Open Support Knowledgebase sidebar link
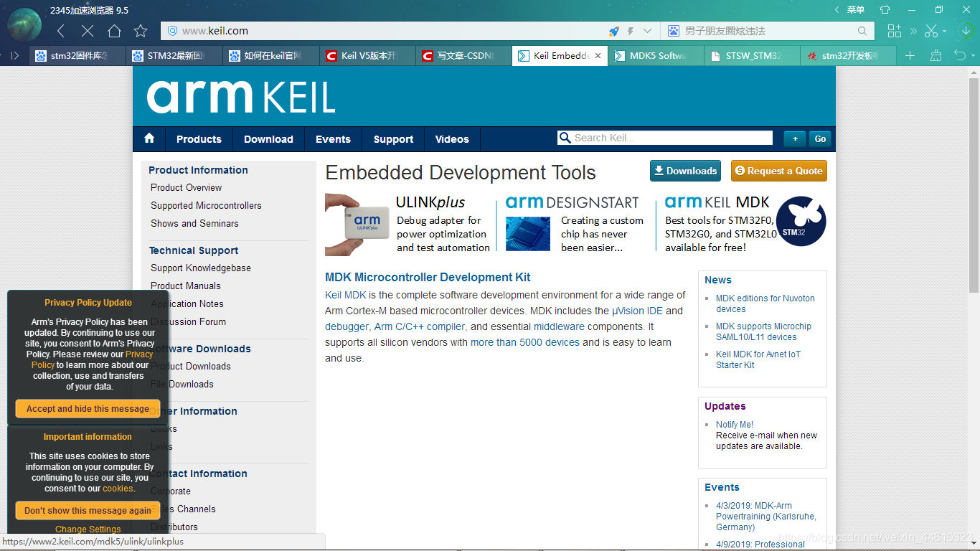This screenshot has width=980, height=551. tap(201, 268)
